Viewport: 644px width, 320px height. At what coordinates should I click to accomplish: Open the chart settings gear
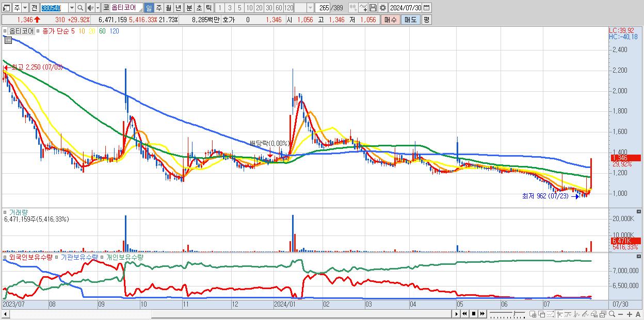(382, 8)
